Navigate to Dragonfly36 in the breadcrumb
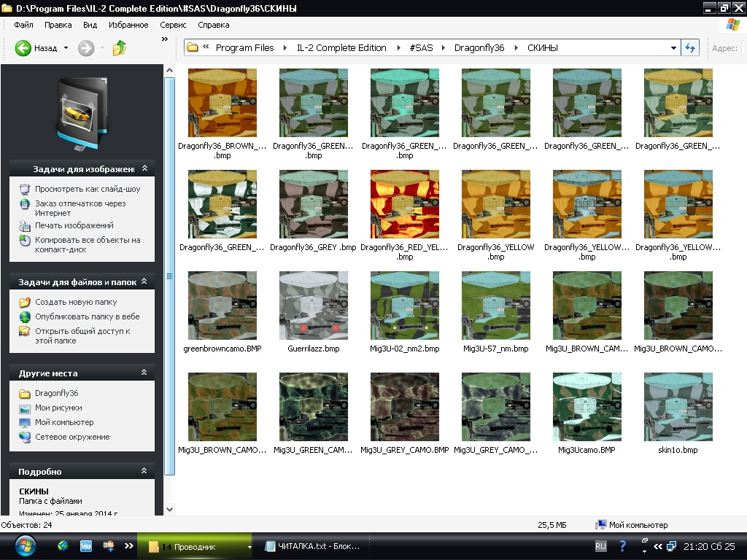The height and width of the screenshot is (560, 747). (479, 47)
